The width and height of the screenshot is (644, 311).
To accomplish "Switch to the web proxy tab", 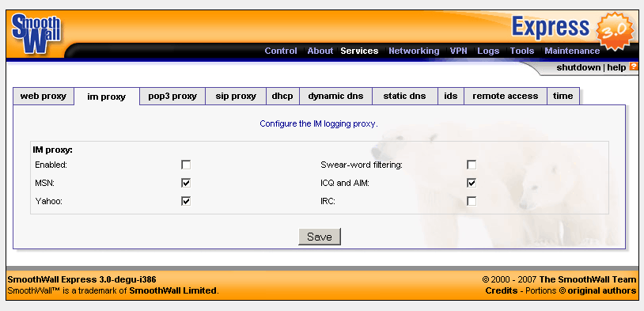I will pyautogui.click(x=44, y=96).
